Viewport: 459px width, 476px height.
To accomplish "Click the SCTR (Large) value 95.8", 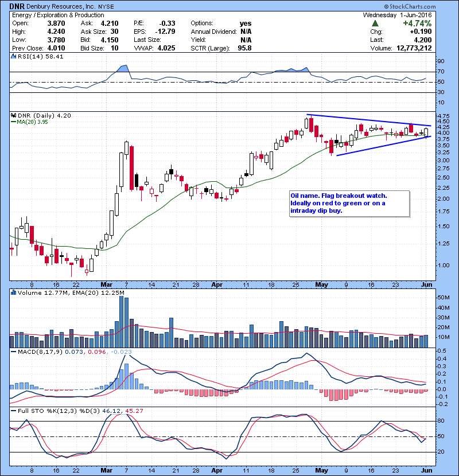I will point(245,48).
